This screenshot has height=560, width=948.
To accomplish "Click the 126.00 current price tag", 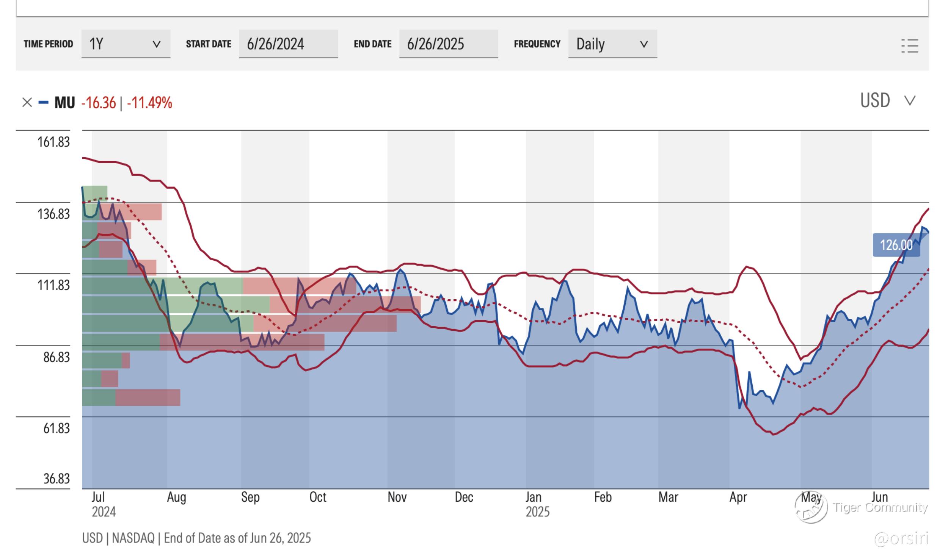I will (896, 245).
